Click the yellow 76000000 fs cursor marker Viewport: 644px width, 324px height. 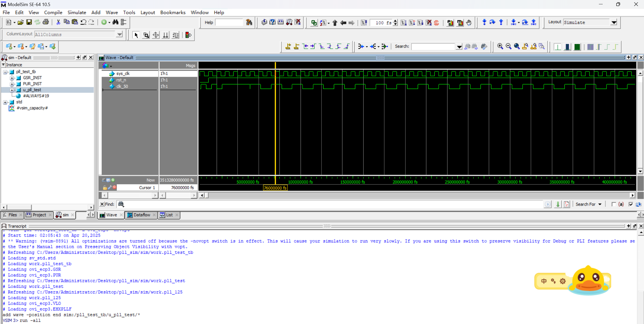point(275,188)
